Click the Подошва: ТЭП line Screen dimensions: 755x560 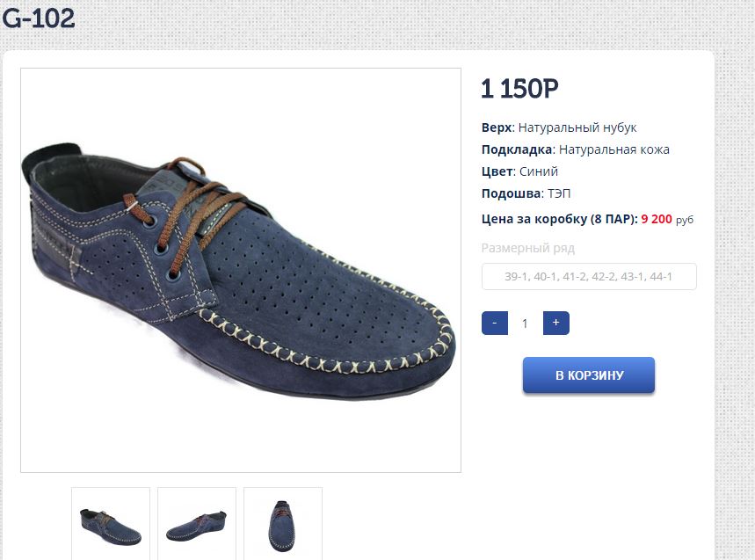coord(526,193)
